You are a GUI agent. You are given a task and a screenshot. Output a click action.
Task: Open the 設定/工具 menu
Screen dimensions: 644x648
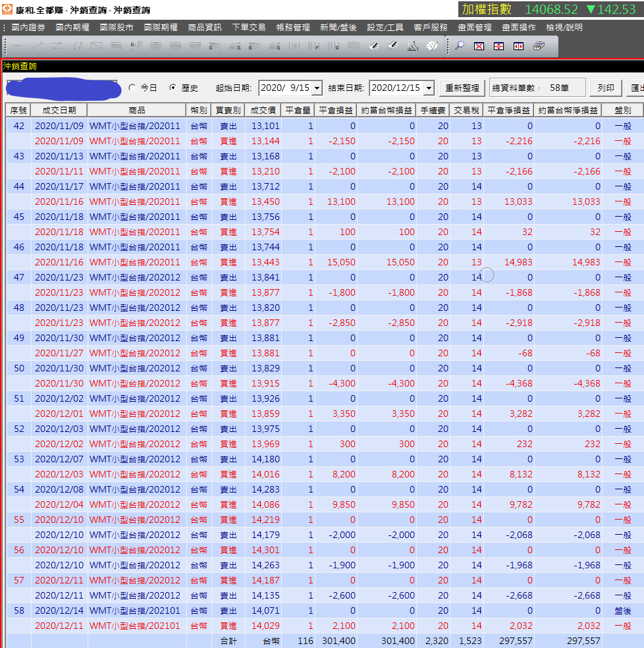click(385, 27)
